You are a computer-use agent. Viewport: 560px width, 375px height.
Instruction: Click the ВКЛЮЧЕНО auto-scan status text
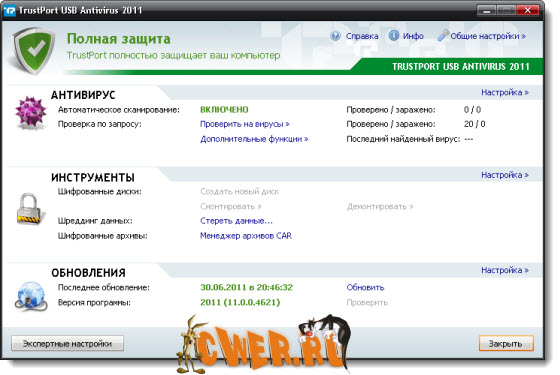(224, 110)
